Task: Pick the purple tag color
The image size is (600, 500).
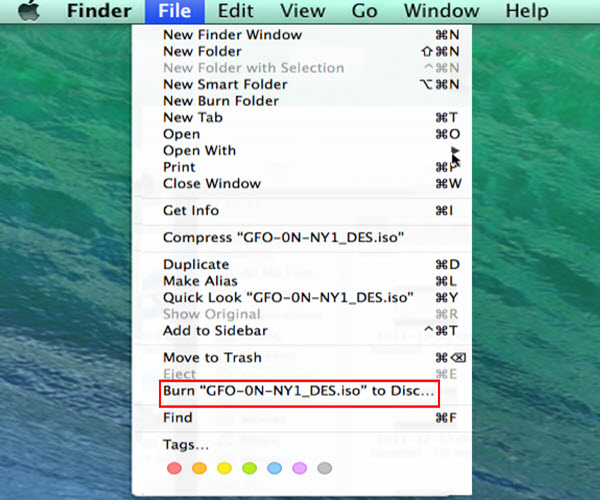Action: point(299,468)
